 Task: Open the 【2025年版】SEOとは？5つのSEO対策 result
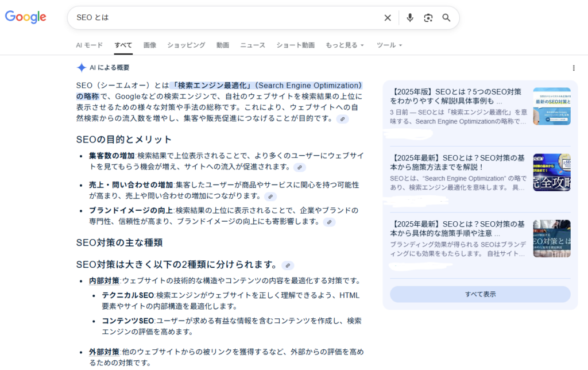pos(455,97)
